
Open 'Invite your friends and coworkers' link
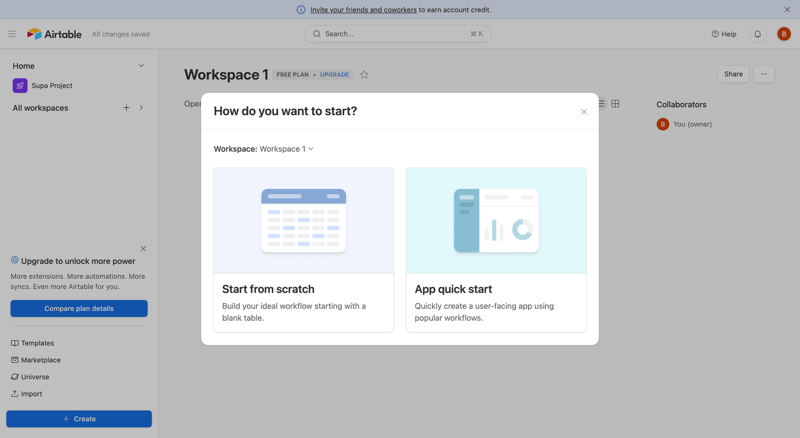tap(363, 10)
